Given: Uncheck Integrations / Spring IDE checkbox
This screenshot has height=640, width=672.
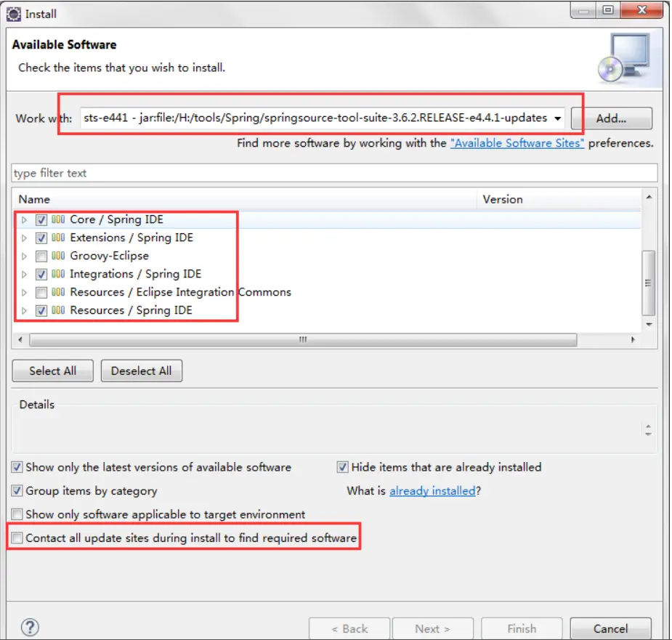Looking at the screenshot, I should (41, 275).
